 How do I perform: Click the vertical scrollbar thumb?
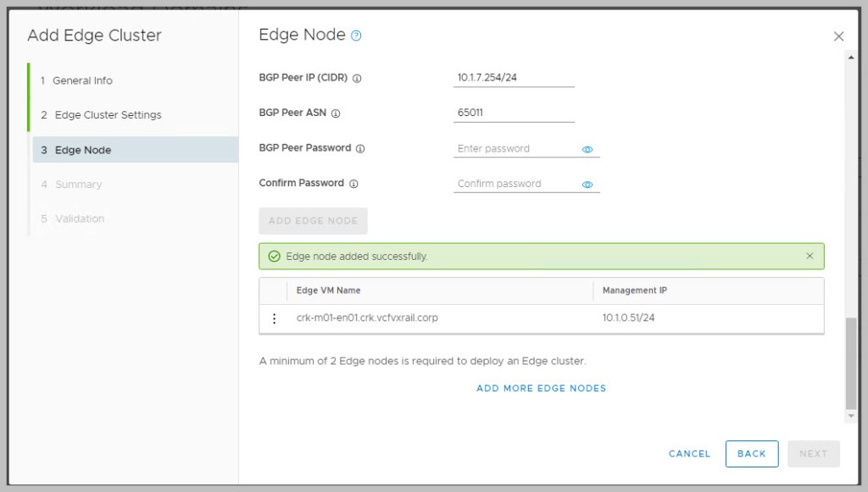pyautogui.click(x=850, y=364)
